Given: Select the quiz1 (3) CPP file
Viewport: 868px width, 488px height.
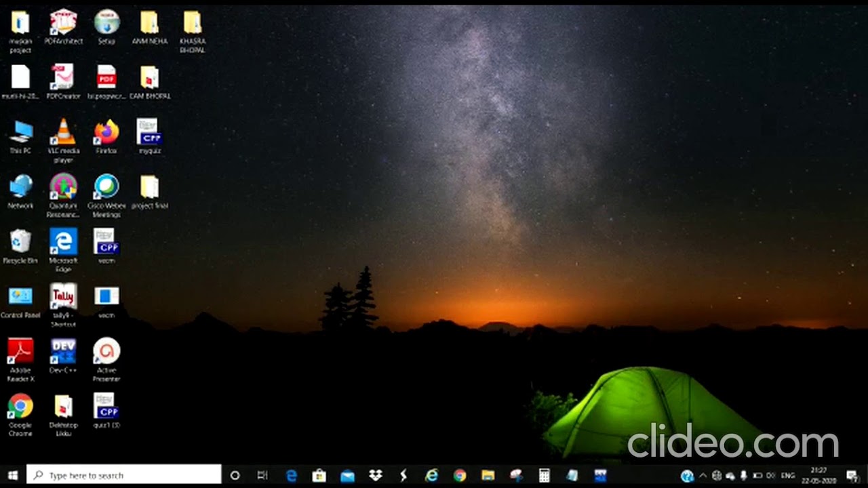Looking at the screenshot, I should [106, 411].
